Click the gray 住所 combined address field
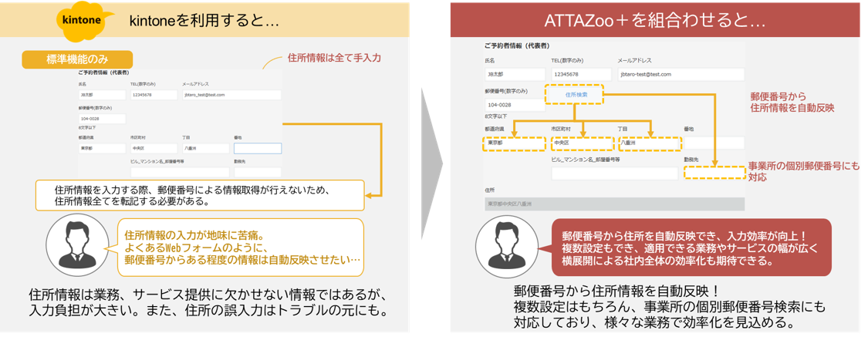 click(x=614, y=204)
